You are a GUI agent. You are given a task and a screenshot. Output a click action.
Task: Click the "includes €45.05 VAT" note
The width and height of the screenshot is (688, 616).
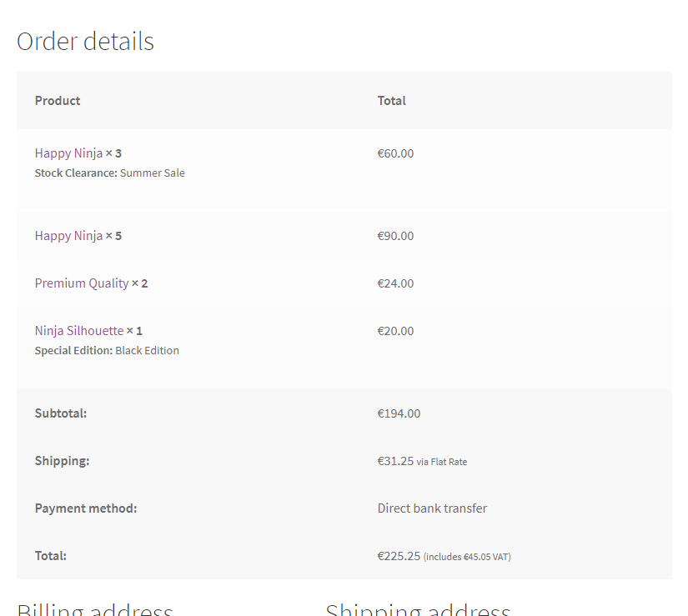[467, 557]
